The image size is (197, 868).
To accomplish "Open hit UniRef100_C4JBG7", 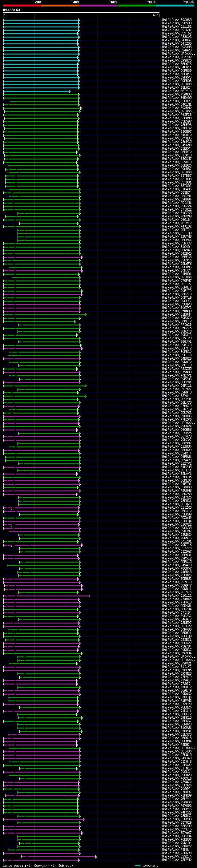I will pyautogui.click(x=177, y=40).
